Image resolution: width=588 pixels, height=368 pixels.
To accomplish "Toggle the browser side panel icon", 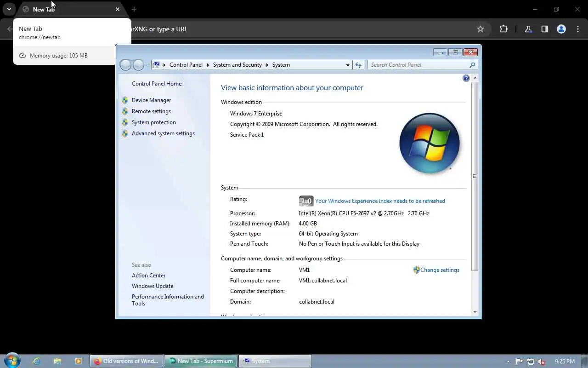I will point(544,29).
